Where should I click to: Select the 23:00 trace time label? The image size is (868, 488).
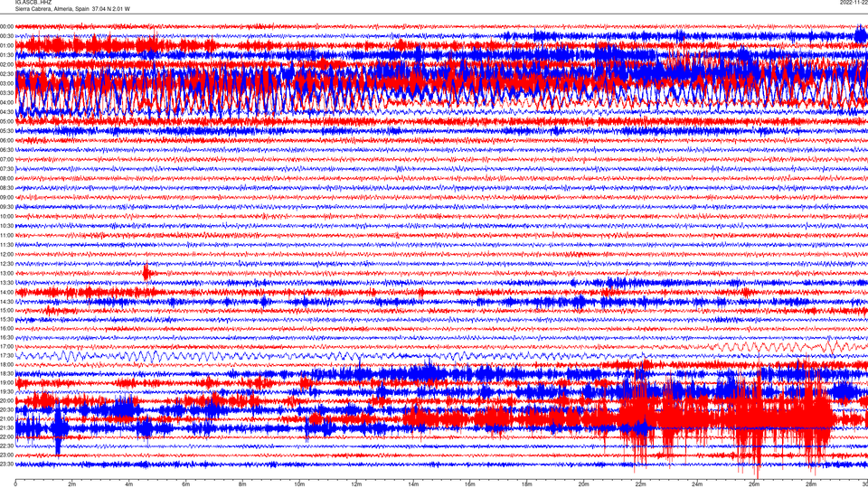point(6,455)
